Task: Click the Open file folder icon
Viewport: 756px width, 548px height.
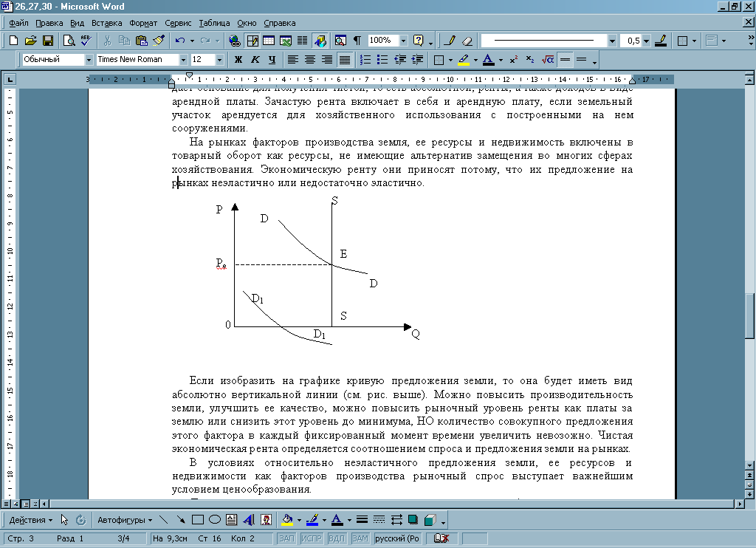Action: (30, 41)
